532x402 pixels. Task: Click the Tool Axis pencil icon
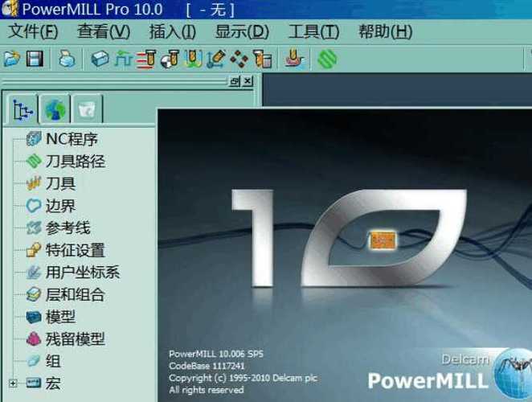click(x=216, y=59)
